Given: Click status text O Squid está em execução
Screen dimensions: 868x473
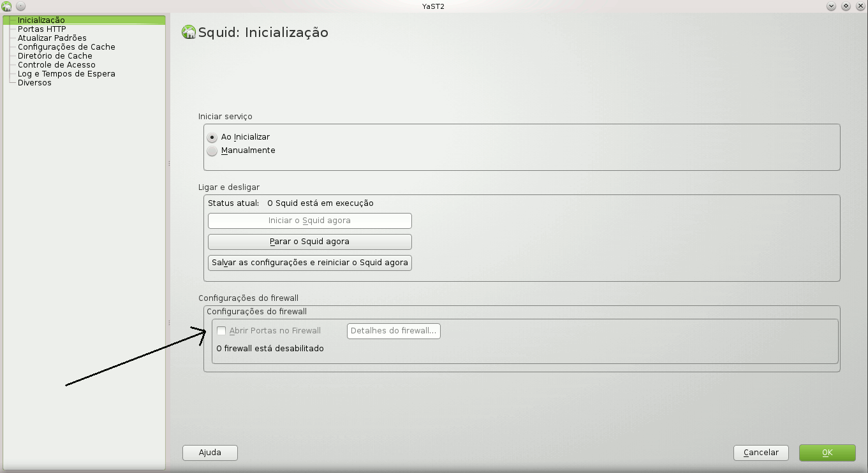Looking at the screenshot, I should click(x=320, y=203).
